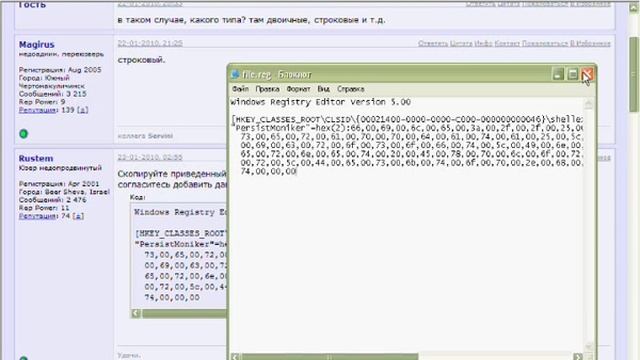The height and width of the screenshot is (360, 640).
Task: Click the HKEY_CLASSES_ROOT\CLSID line in Notepad
Action: point(407,119)
